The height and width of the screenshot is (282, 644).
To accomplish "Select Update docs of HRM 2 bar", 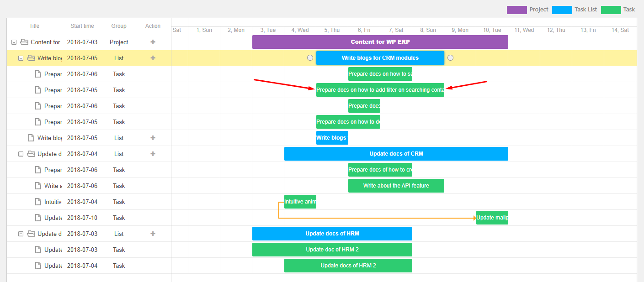I will pyautogui.click(x=348, y=266).
